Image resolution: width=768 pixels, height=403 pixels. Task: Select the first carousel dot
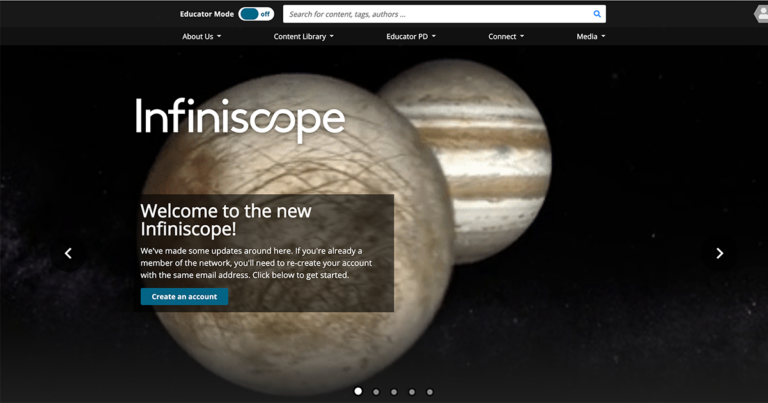point(358,391)
